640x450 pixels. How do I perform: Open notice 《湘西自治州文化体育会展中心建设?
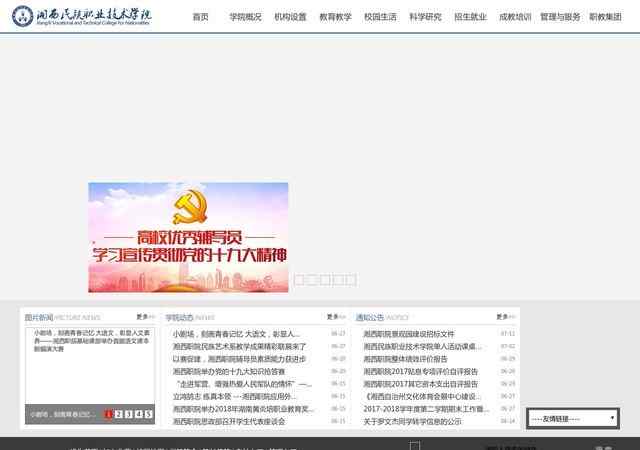pos(422,397)
